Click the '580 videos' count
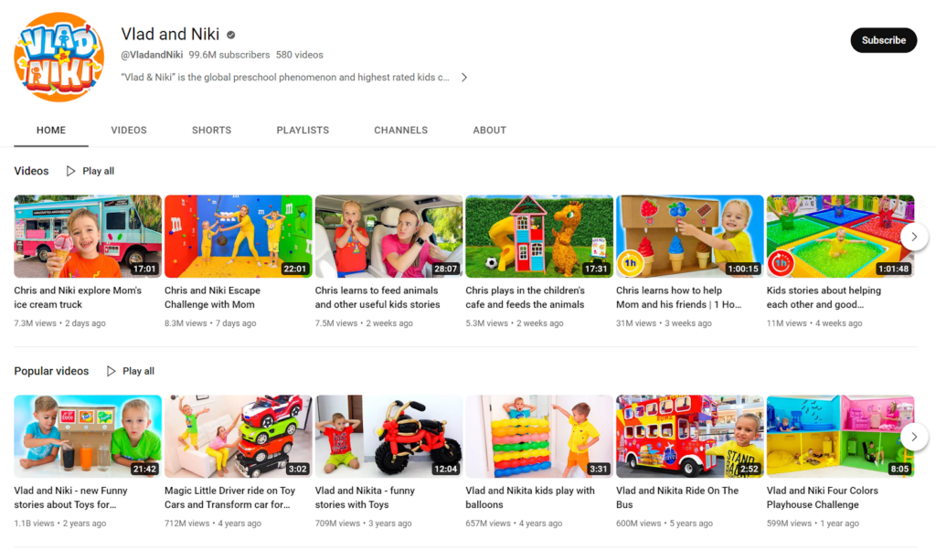Viewport: 936px width, 560px height. coord(300,55)
